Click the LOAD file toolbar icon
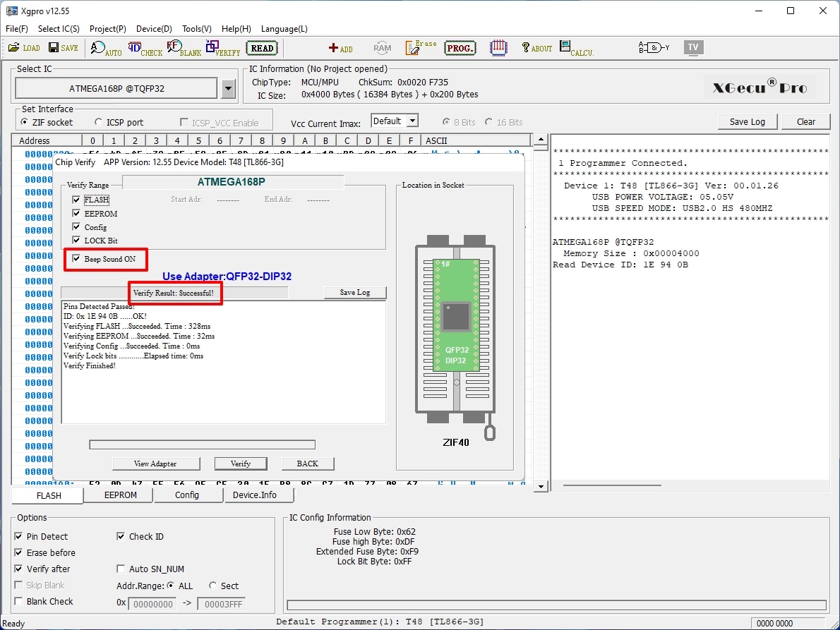Viewport: 840px width, 630px height. click(x=24, y=48)
